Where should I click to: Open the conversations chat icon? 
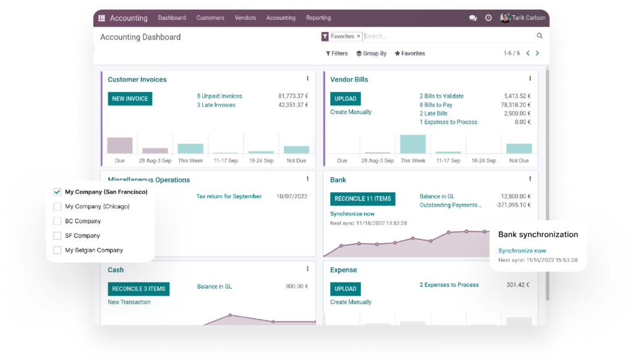473,18
